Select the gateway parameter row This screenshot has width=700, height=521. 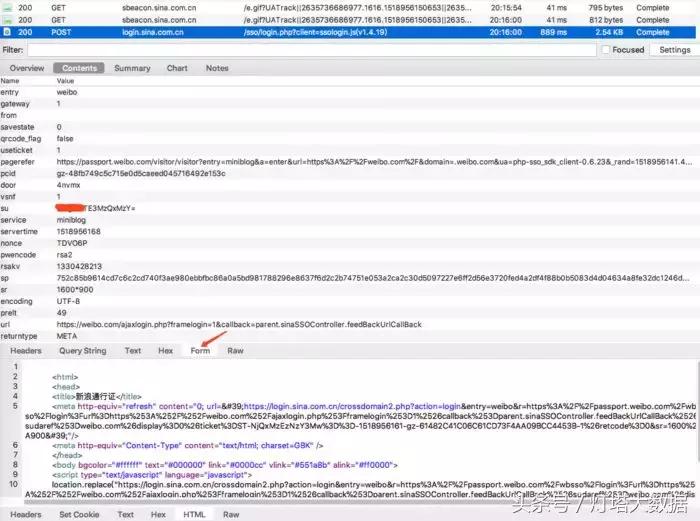click(348, 104)
